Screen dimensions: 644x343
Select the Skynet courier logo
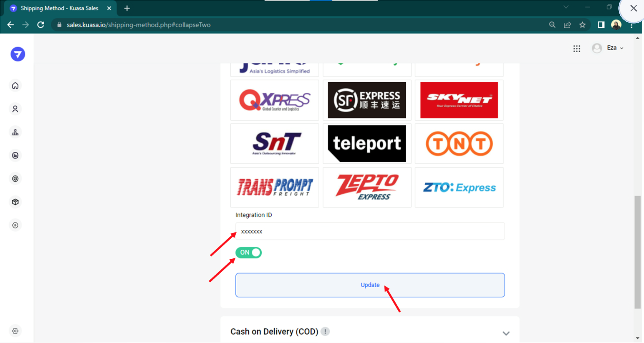pyautogui.click(x=459, y=100)
